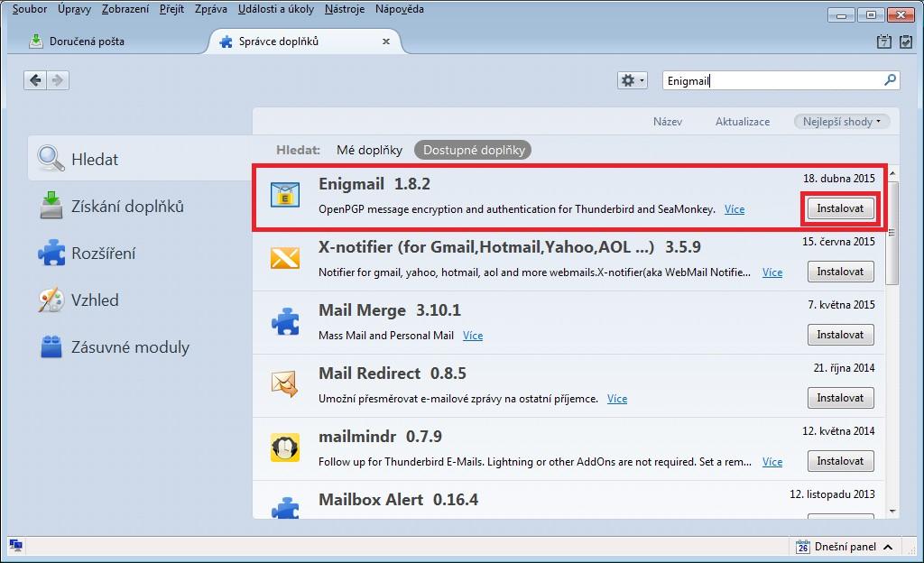Viewport: 924px width, 563px height.
Task: Open Více link for Mail Merge
Action: pos(473,335)
